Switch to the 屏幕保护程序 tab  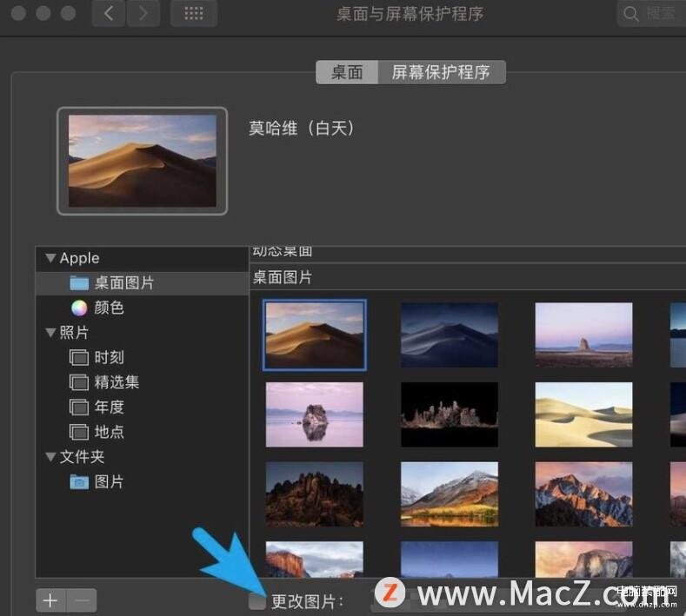pyautogui.click(x=442, y=72)
